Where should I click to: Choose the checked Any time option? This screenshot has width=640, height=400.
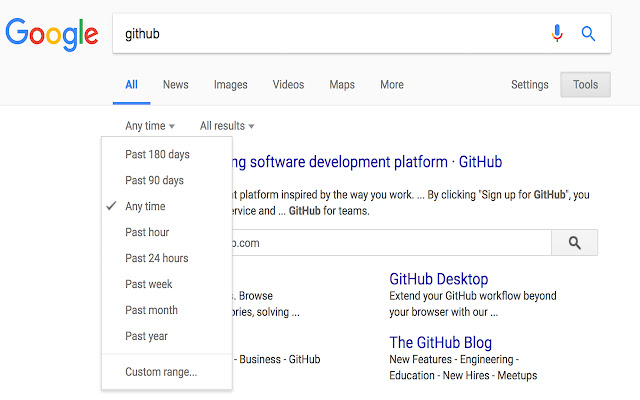(x=167, y=207)
